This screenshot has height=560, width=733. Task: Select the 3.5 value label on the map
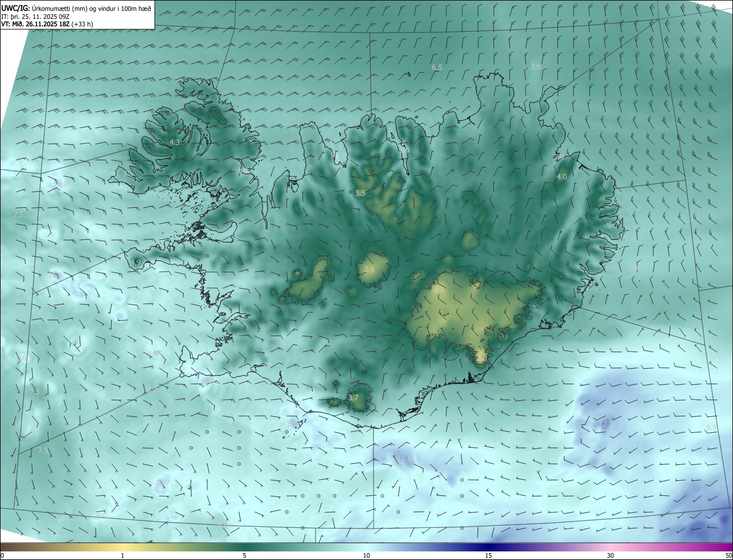(360, 194)
